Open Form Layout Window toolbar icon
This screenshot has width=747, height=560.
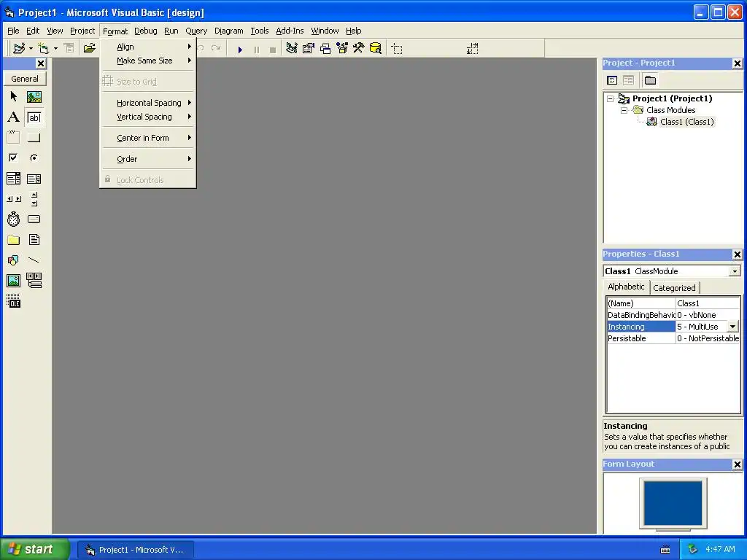pyautogui.click(x=325, y=48)
